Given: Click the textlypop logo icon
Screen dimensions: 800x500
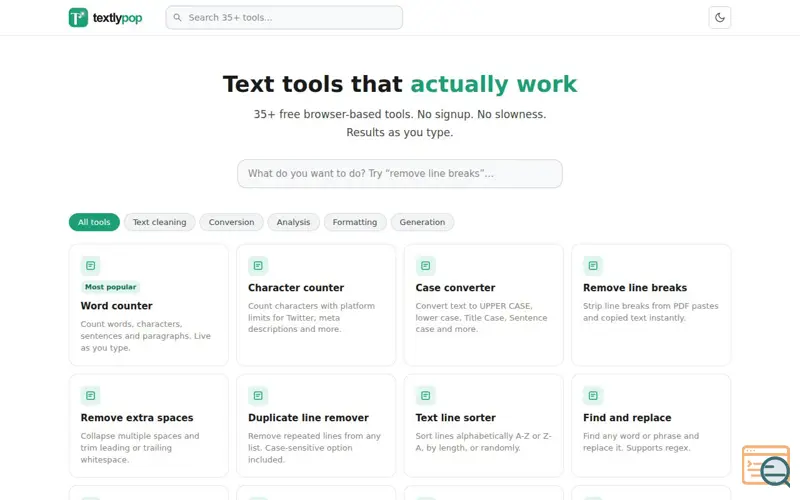Looking at the screenshot, I should click(x=78, y=17).
